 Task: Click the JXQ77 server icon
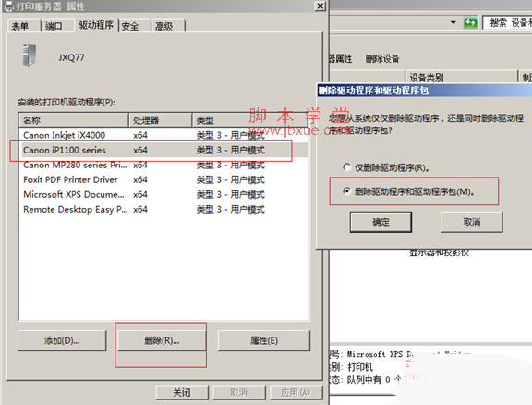click(x=29, y=55)
